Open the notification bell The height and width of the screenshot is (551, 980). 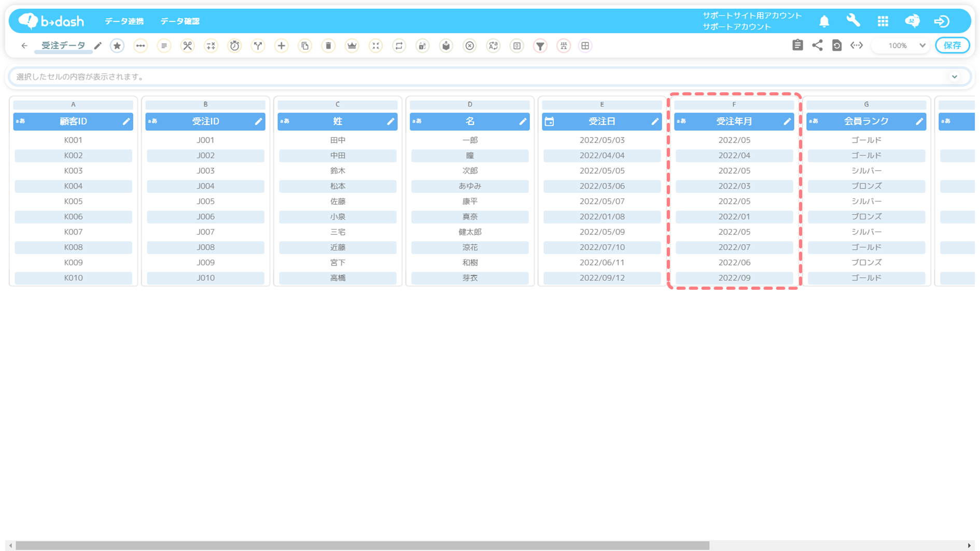click(x=824, y=21)
